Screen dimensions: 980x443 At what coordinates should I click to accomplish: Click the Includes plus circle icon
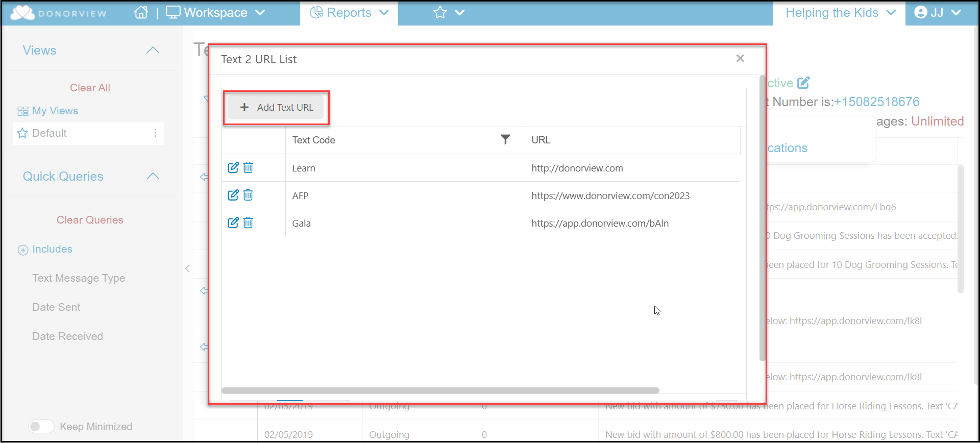coord(23,250)
